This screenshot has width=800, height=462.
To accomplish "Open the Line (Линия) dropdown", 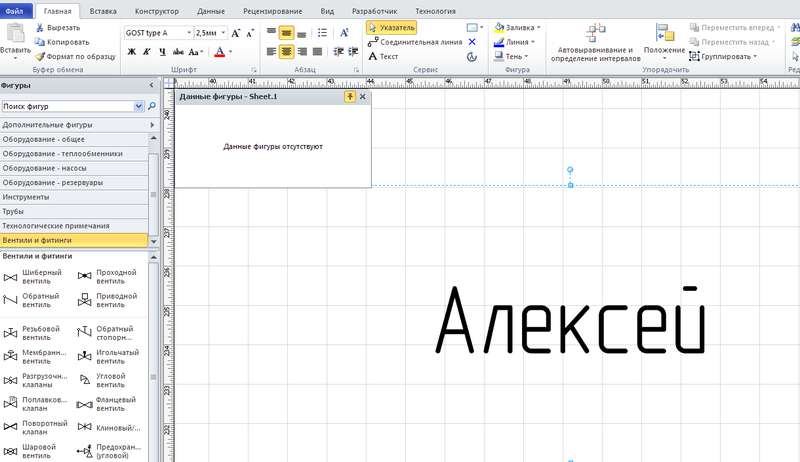I will point(514,42).
